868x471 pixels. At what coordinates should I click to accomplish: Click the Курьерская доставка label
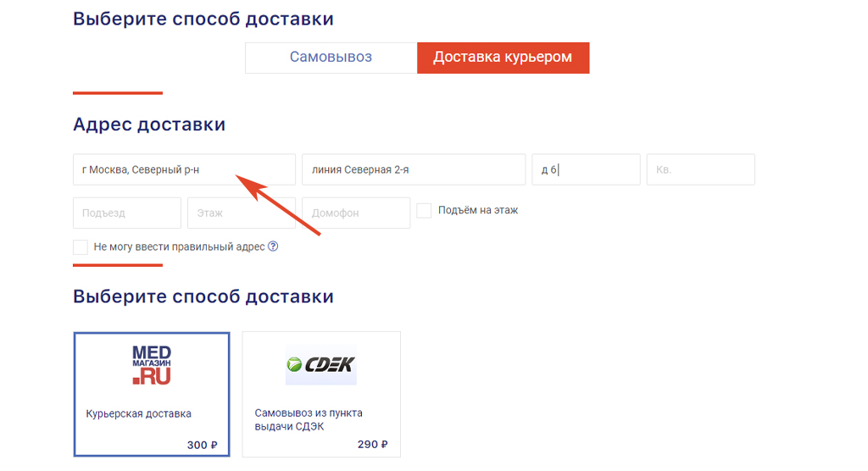(138, 413)
